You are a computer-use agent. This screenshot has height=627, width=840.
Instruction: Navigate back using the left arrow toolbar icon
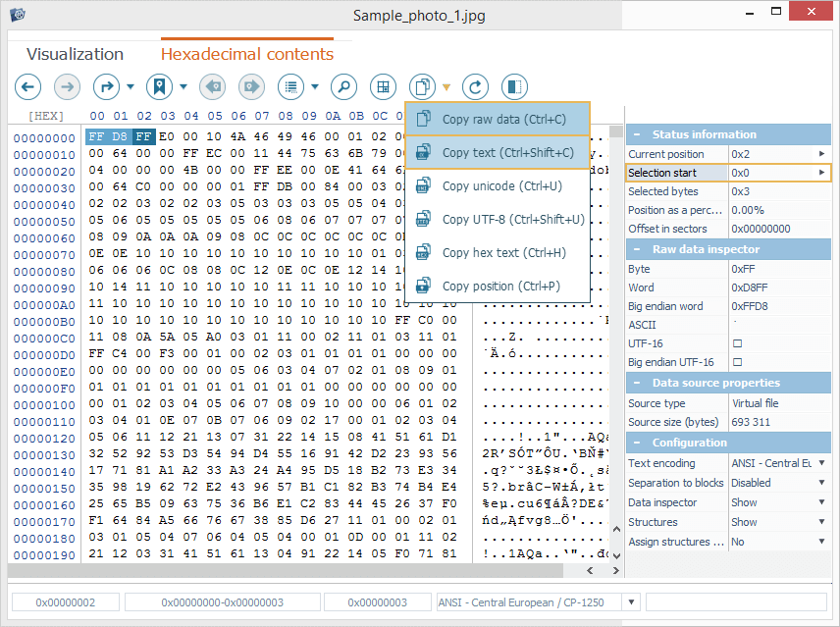coord(27,86)
